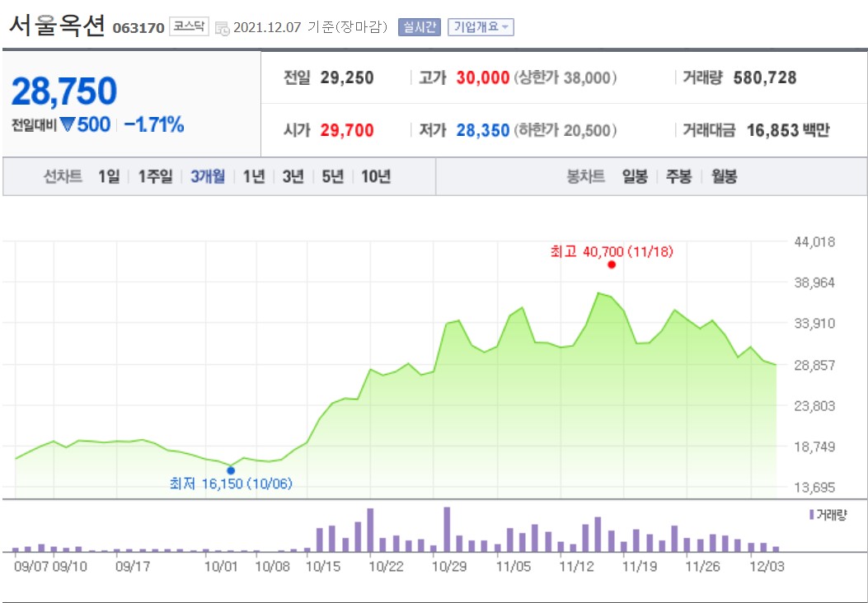Click the blue down-triangle change icon
Image resolution: width=868 pixels, height=603 pixels.
point(68,125)
